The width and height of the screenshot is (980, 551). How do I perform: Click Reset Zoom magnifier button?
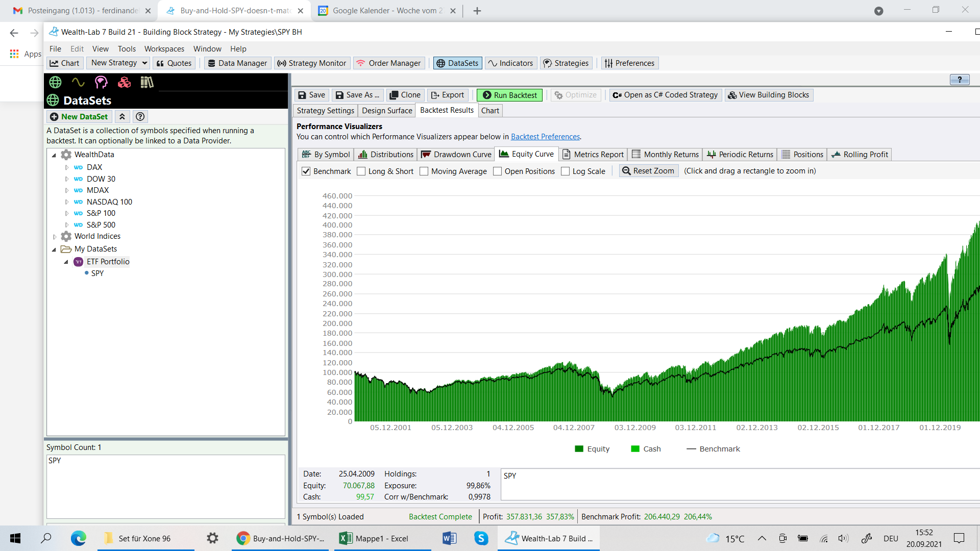[648, 171]
